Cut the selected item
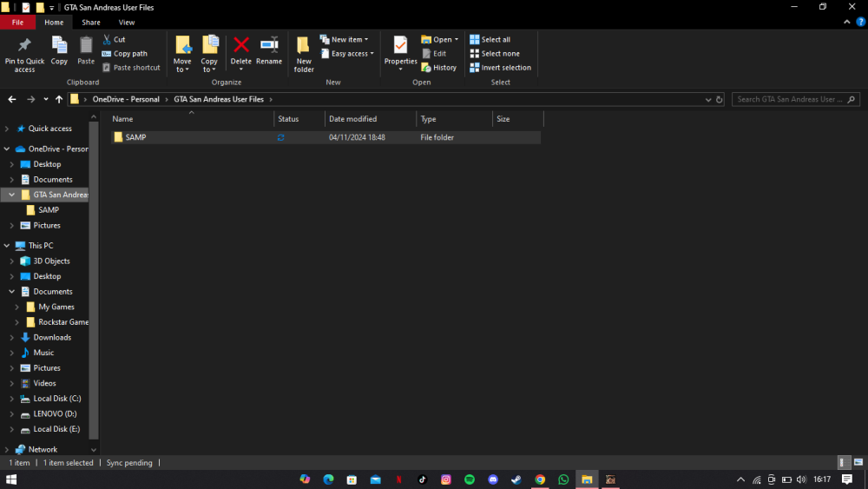868x489 pixels. (x=114, y=39)
